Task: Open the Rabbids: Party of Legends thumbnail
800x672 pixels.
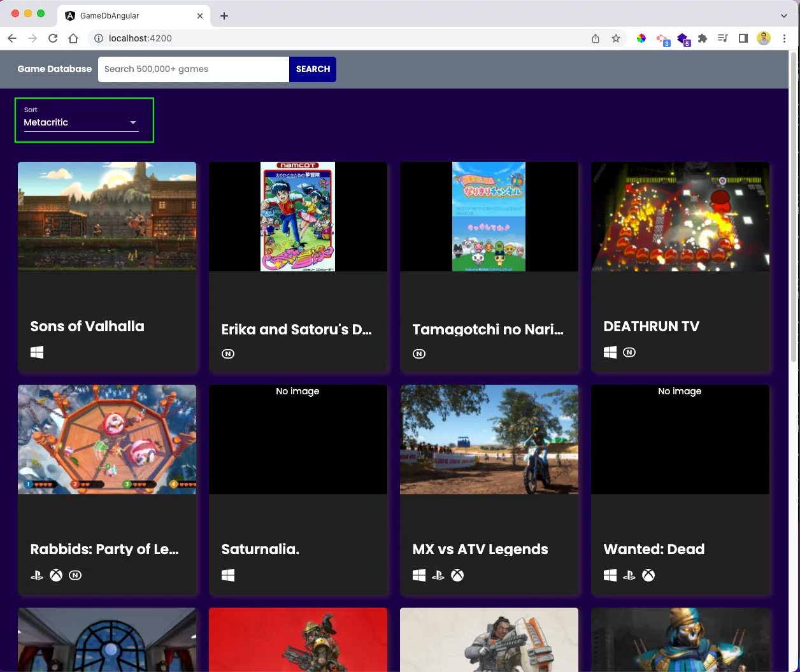Action: [x=107, y=440]
